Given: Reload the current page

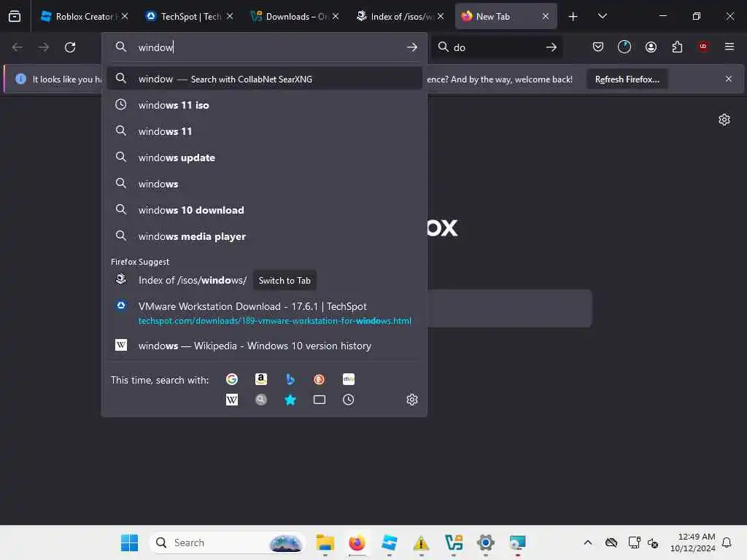Looking at the screenshot, I should [70, 47].
